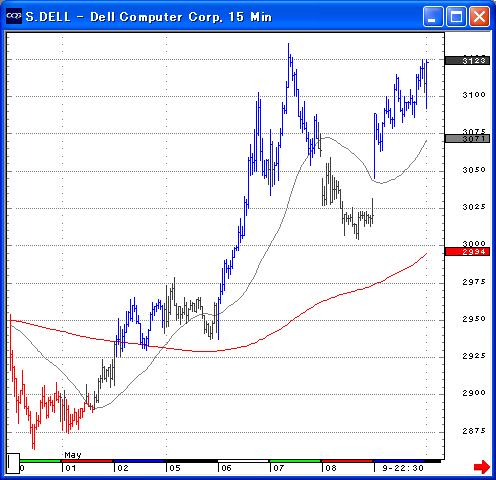Click the 07 date marker on time axis
Viewport: 496px width, 480px height.
pyautogui.click(x=279, y=468)
